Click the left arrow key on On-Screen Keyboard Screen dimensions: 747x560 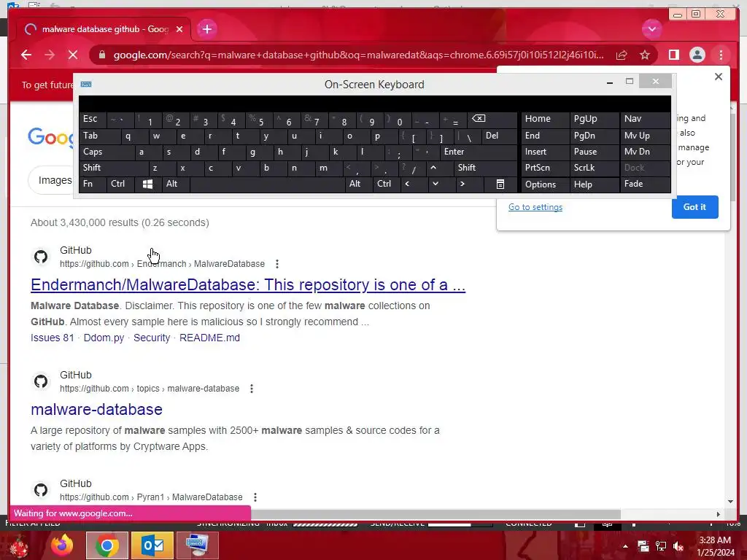(407, 184)
